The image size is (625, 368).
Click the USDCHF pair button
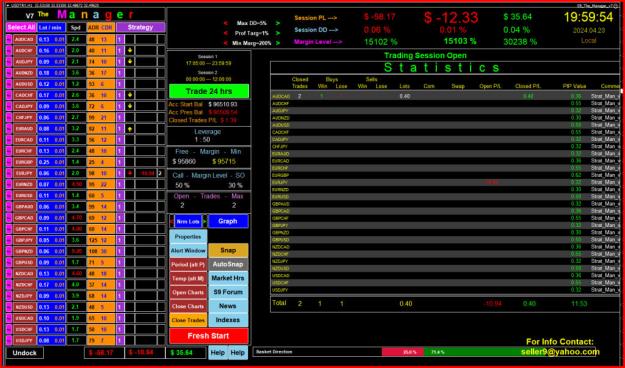coord(24,329)
